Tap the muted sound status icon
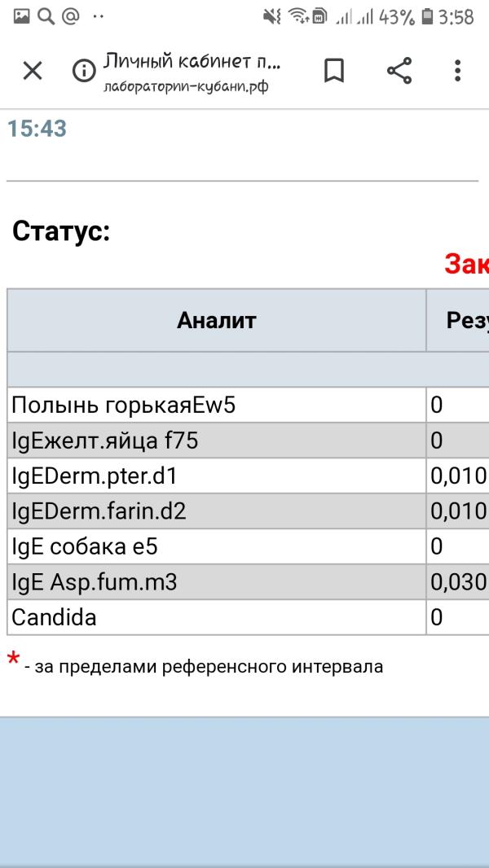The height and width of the screenshot is (868, 489). (x=272, y=17)
